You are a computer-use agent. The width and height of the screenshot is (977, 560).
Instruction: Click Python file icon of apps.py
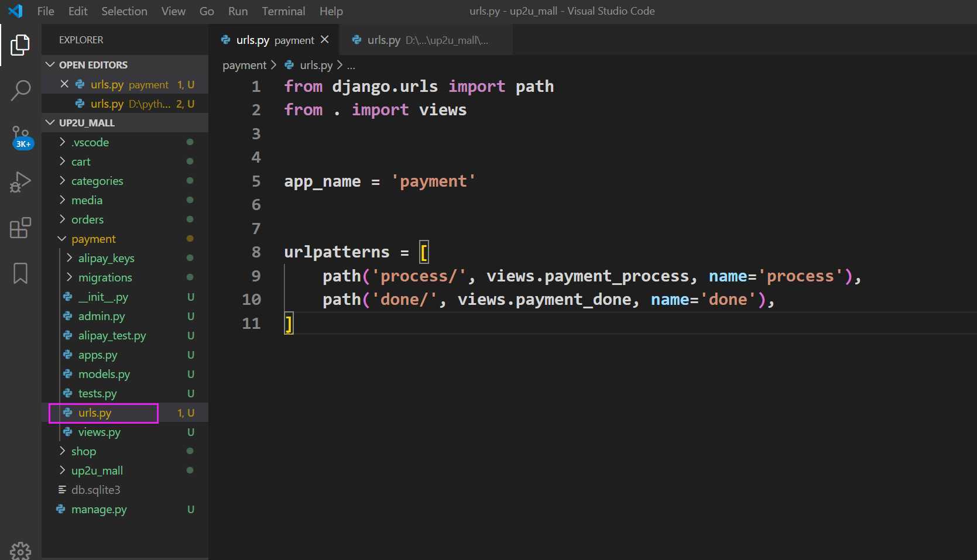click(68, 355)
